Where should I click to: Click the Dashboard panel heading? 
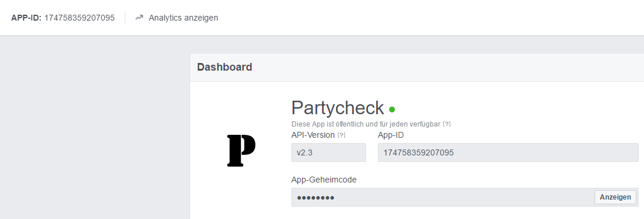click(x=225, y=67)
